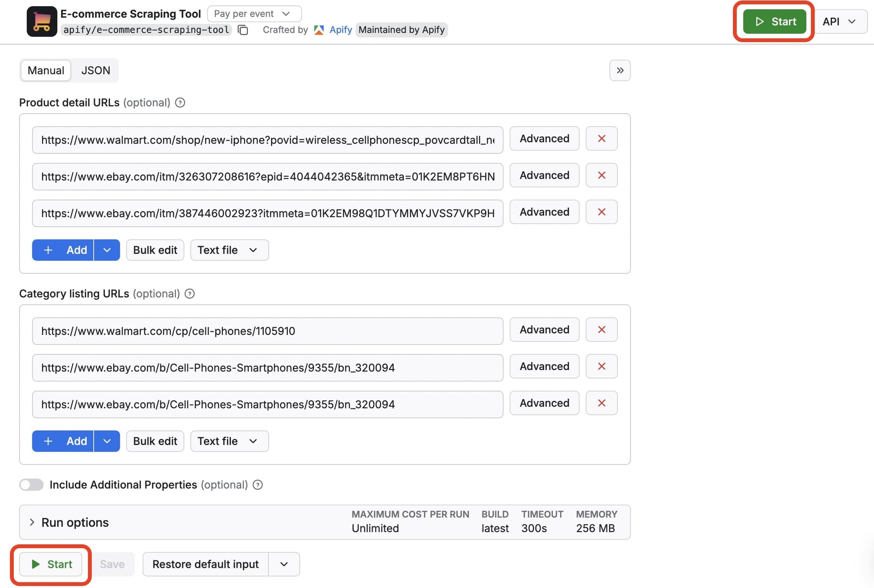
Task: Open the Pay per event dropdown
Action: click(x=254, y=14)
